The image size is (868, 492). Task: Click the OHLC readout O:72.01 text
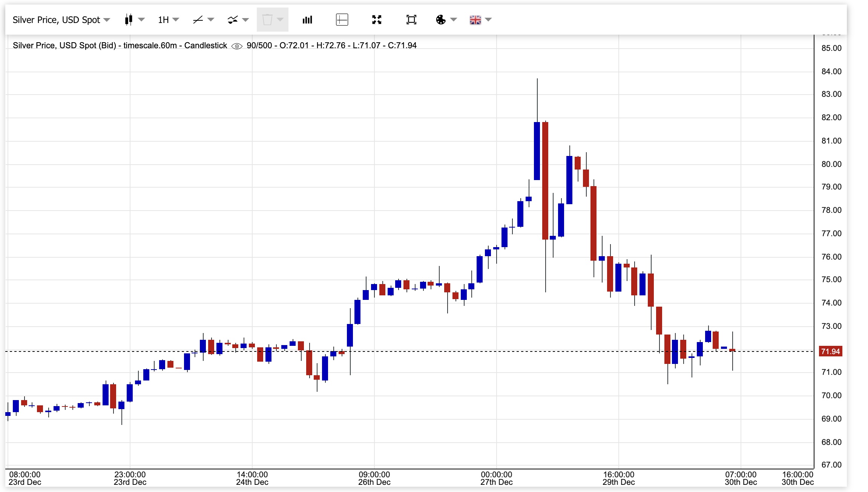pyautogui.click(x=294, y=46)
